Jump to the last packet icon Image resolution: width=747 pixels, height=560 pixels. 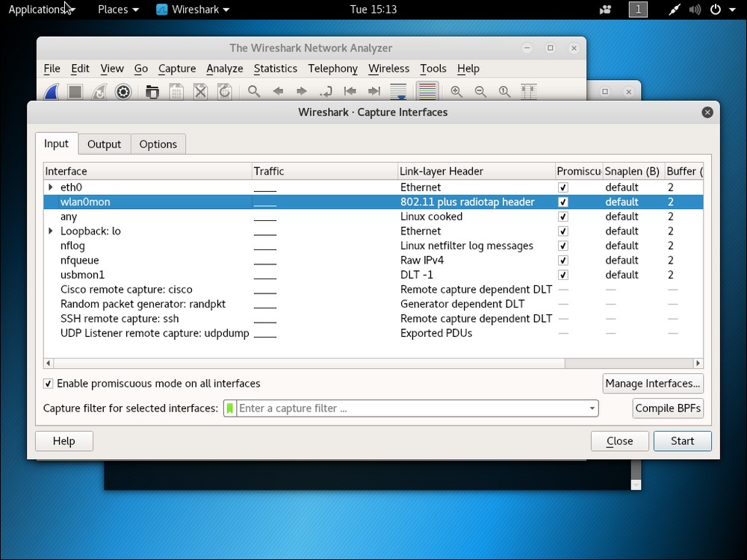(374, 91)
